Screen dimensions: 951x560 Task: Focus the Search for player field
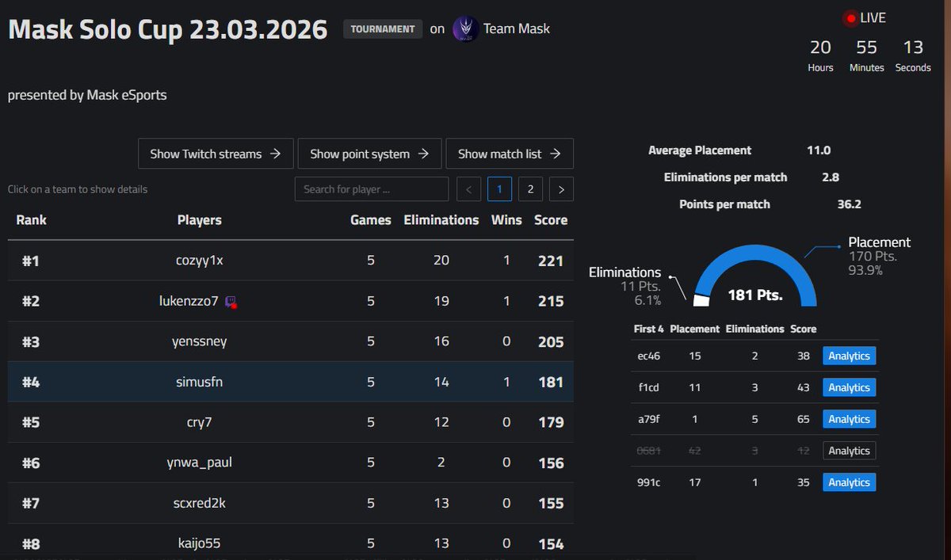tap(372, 189)
